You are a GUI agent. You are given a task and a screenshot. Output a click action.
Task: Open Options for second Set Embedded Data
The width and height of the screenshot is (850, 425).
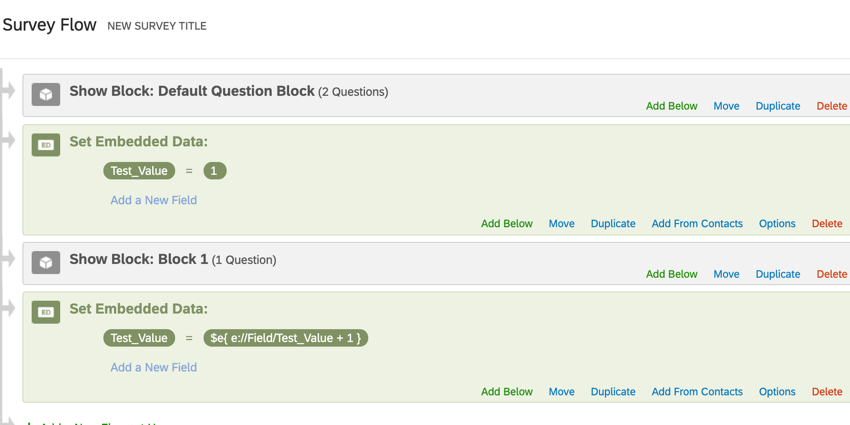pyautogui.click(x=776, y=392)
